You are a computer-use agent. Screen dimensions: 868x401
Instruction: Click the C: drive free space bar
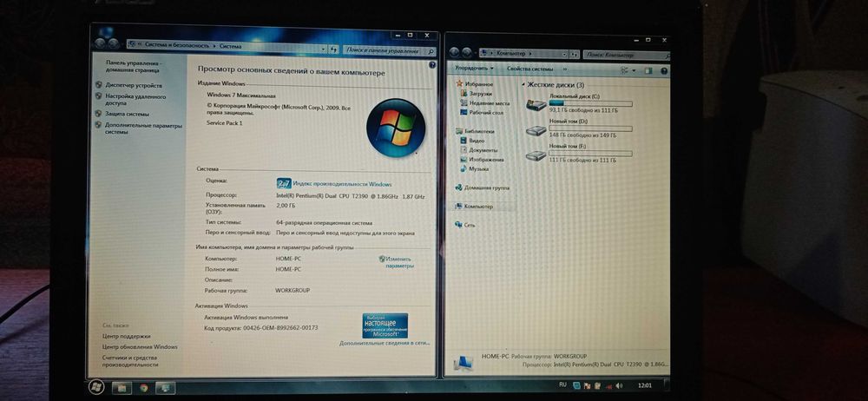(590, 103)
